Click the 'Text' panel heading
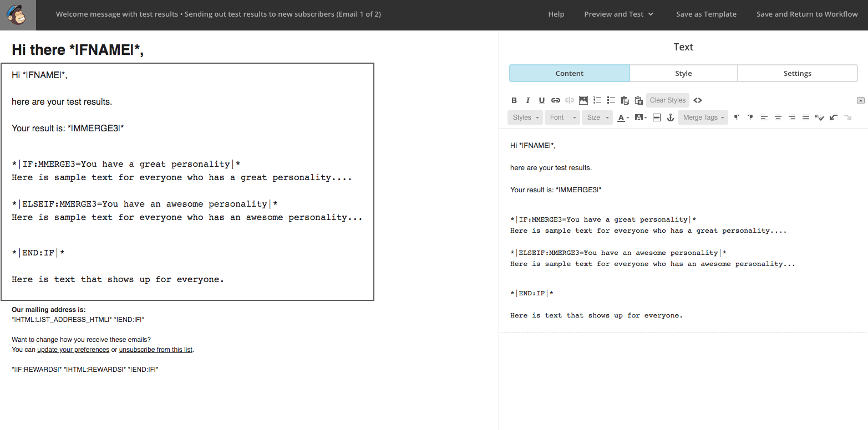Screen dimensions: 868x430 pyautogui.click(x=683, y=47)
